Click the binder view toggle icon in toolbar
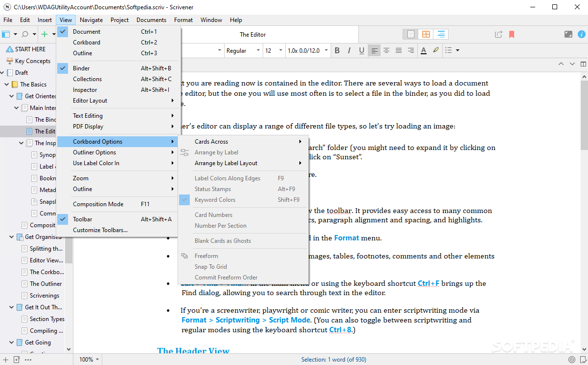This screenshot has width=588, height=365. click(6, 34)
